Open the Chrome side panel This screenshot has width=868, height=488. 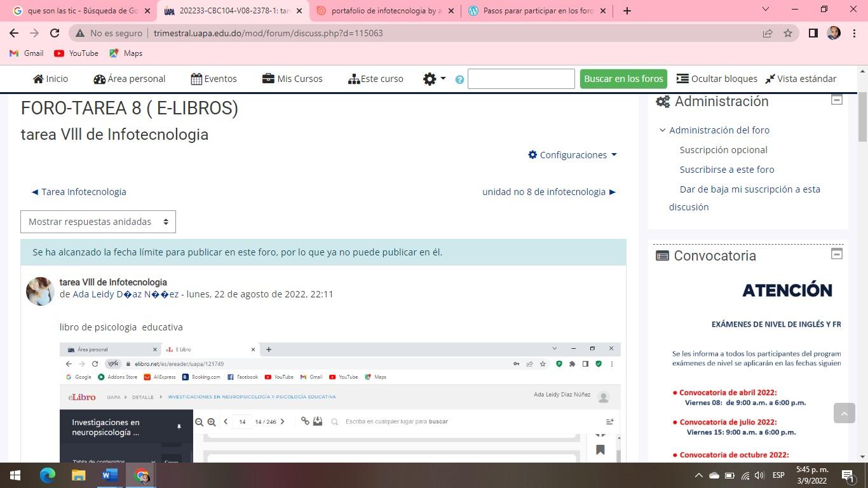[813, 33]
